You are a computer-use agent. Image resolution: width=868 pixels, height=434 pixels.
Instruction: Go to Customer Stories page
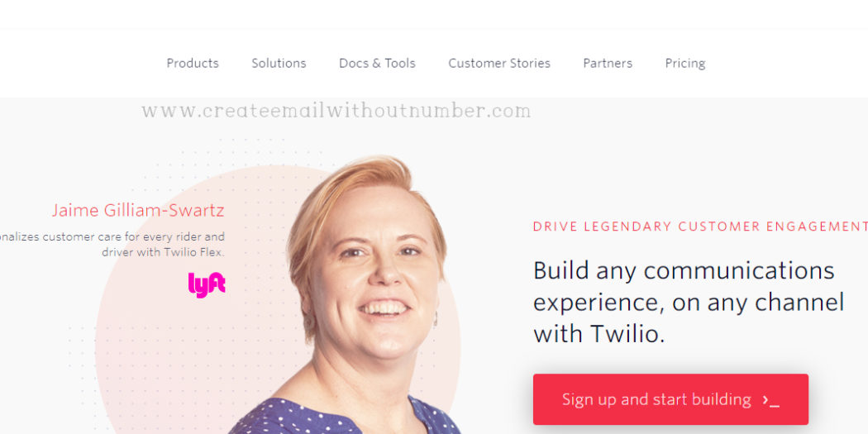tap(499, 63)
